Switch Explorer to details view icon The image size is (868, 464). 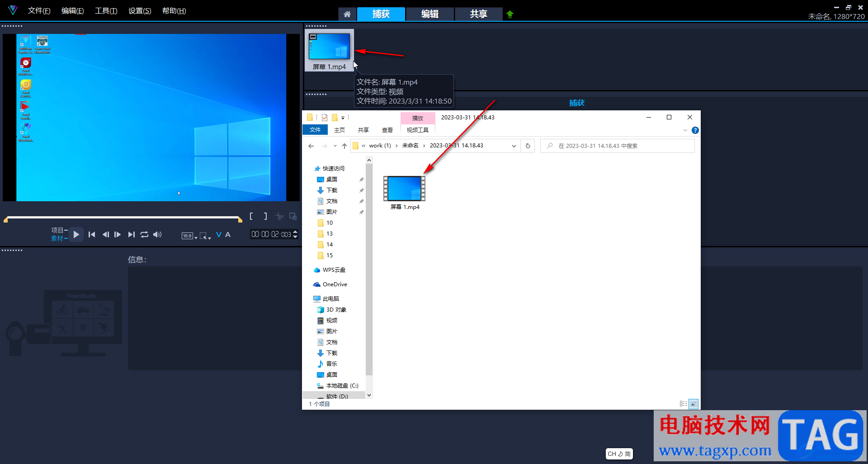tap(684, 404)
